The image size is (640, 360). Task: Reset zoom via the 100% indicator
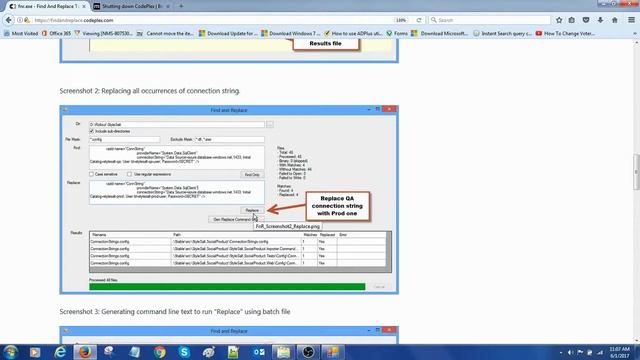coord(401,20)
